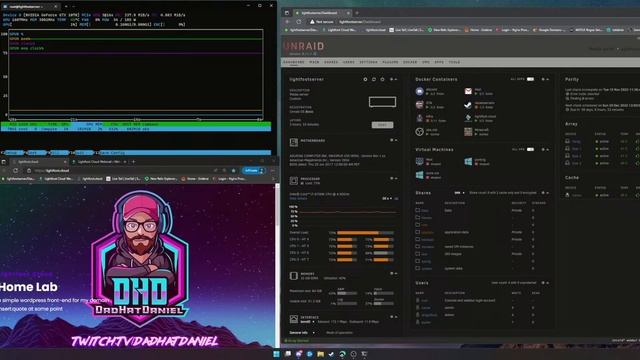640x360 pixels.
Task: Open the Tools tab in Unraid
Action: point(454,62)
